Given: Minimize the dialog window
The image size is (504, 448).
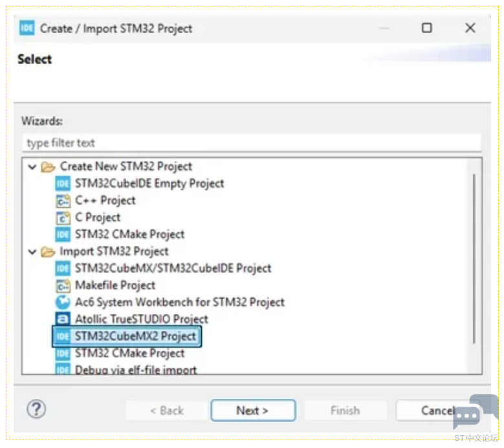Looking at the screenshot, I should [x=384, y=28].
